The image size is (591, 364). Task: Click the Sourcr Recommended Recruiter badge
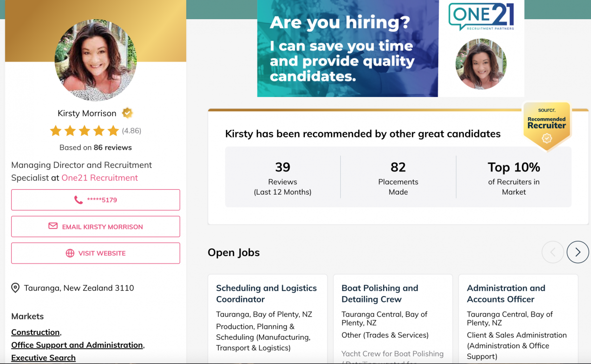click(x=547, y=126)
